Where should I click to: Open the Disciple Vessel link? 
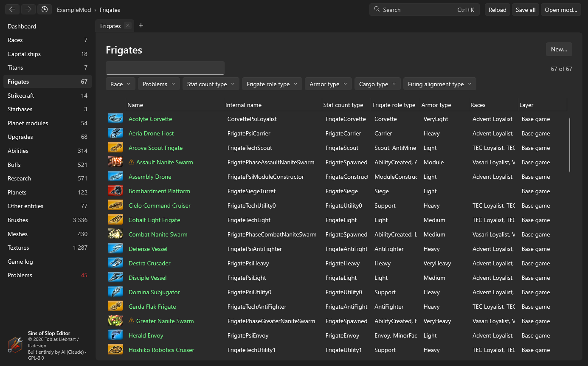point(147,278)
